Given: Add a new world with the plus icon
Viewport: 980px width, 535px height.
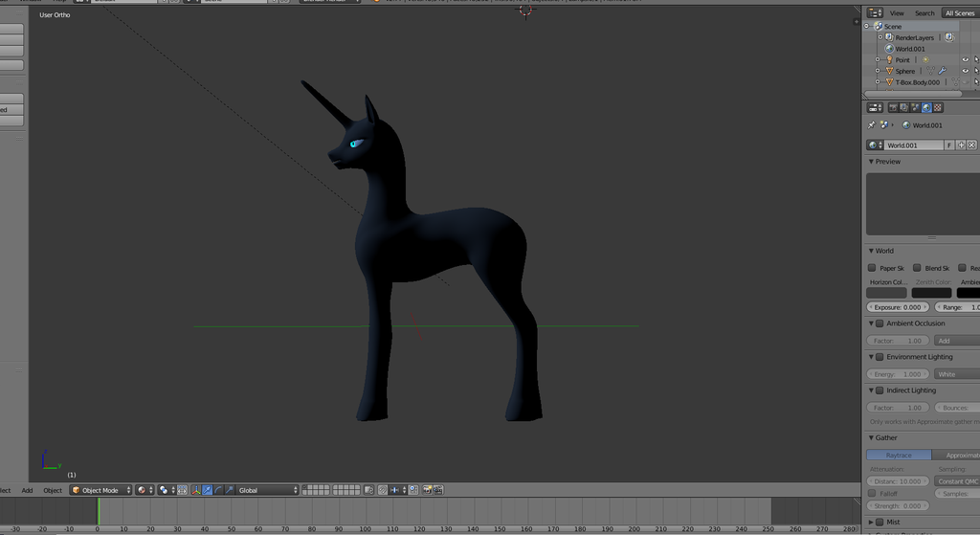Looking at the screenshot, I should [961, 145].
